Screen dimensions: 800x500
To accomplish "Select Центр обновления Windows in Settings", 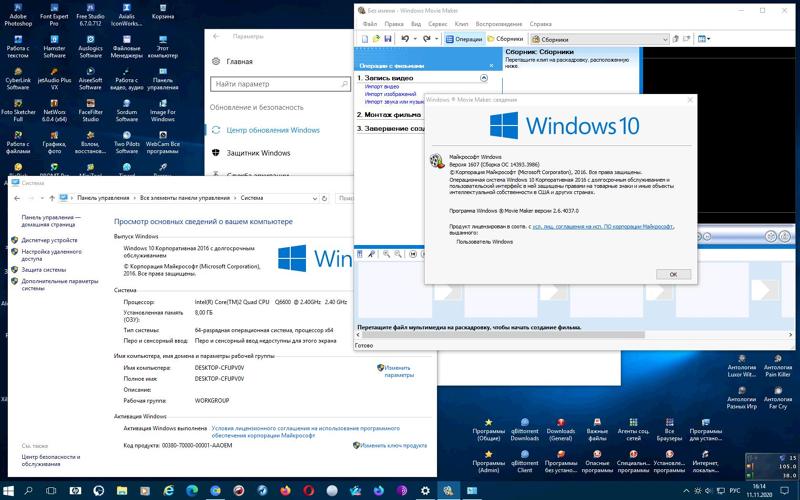I will [273, 130].
